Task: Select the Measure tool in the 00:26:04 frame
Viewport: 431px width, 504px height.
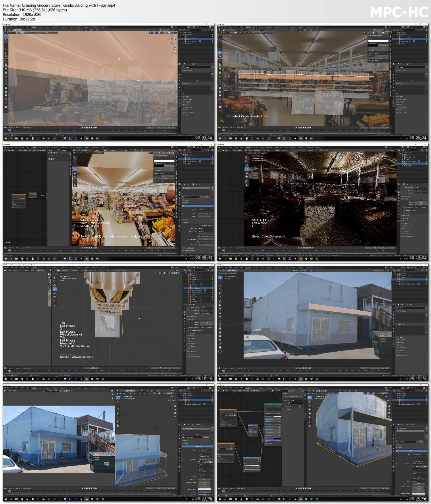Action: [309, 425]
